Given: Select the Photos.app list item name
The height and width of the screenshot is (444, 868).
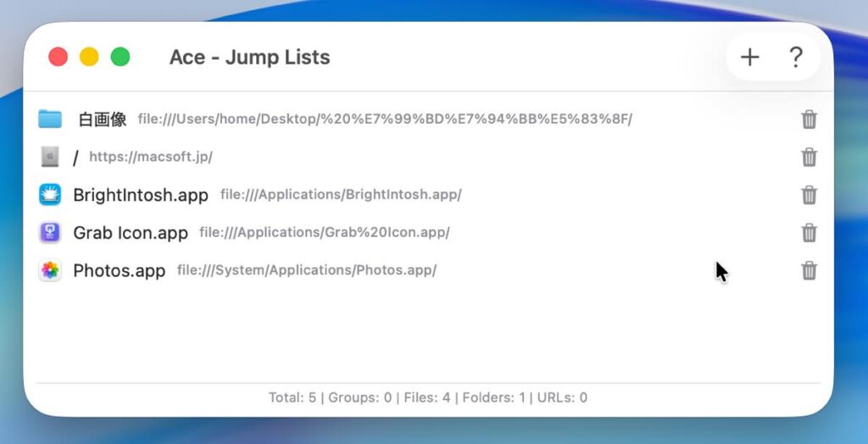Looking at the screenshot, I should tap(119, 271).
